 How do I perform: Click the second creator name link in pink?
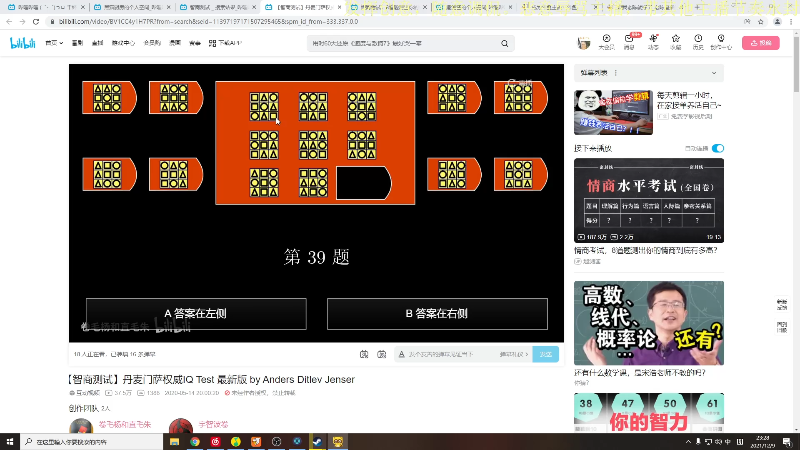tap(213, 424)
